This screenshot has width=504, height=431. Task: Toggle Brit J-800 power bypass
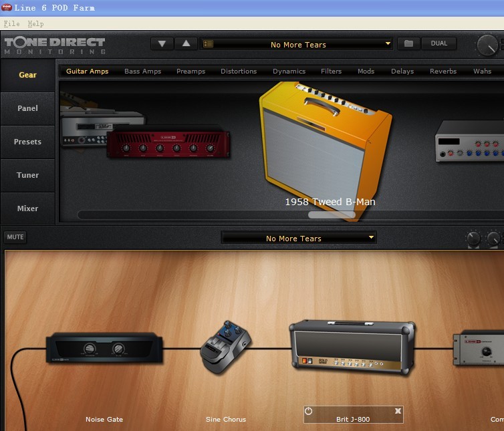[x=308, y=411]
